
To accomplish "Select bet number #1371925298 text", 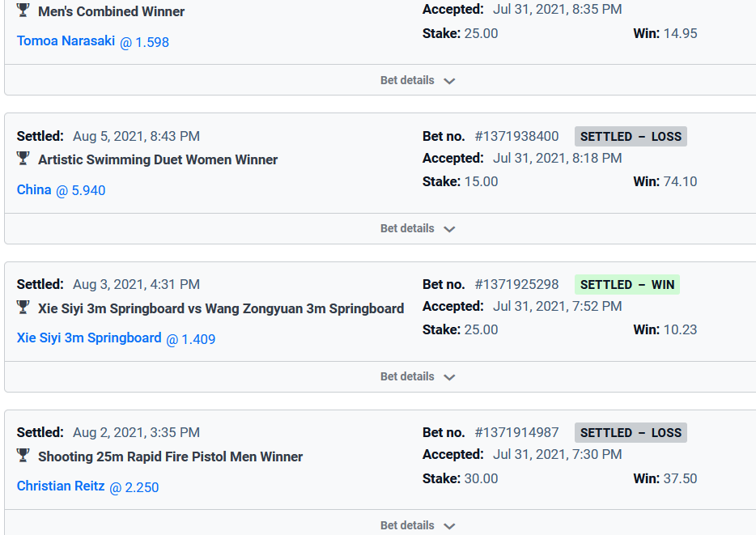I will [x=516, y=284].
